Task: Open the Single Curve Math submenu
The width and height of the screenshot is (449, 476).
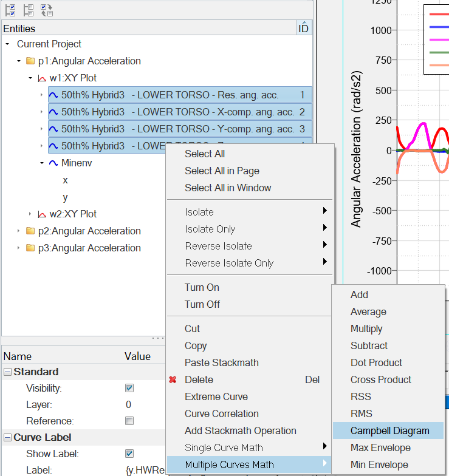Action: click(224, 448)
